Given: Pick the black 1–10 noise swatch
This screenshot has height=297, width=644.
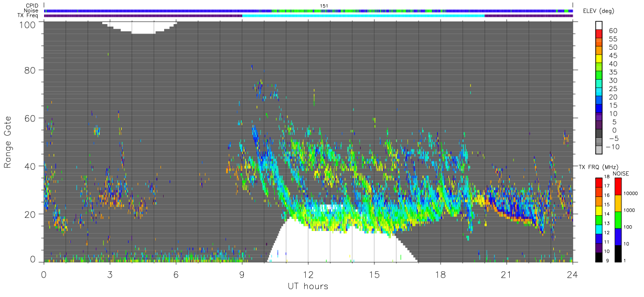Looking at the screenshot, I should (617, 252).
